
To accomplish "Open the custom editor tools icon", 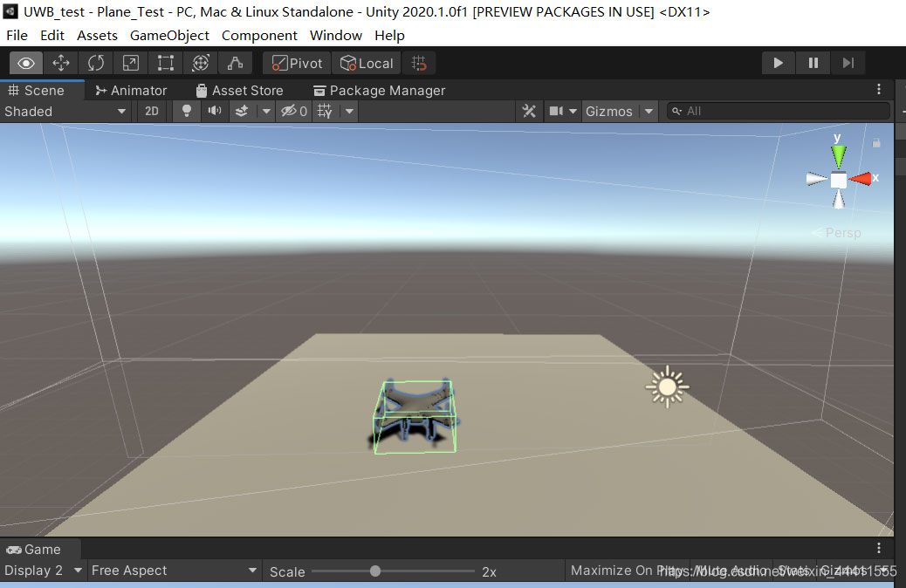I will (x=235, y=63).
